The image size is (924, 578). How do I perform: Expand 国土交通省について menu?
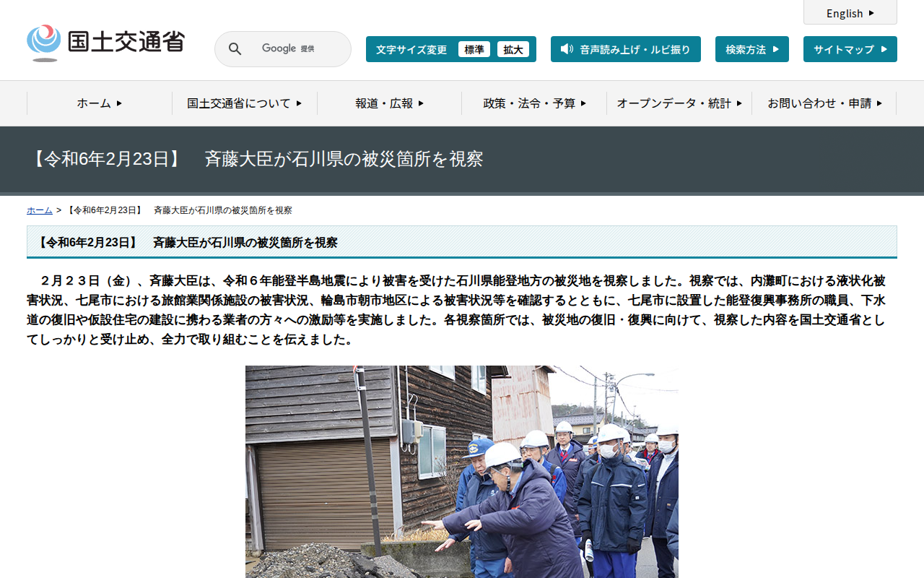tap(244, 103)
